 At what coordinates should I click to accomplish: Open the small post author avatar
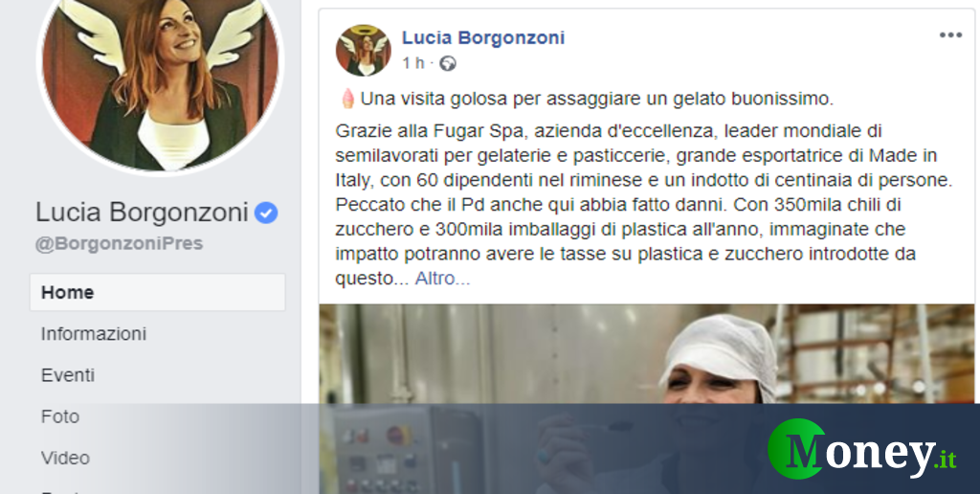[363, 51]
